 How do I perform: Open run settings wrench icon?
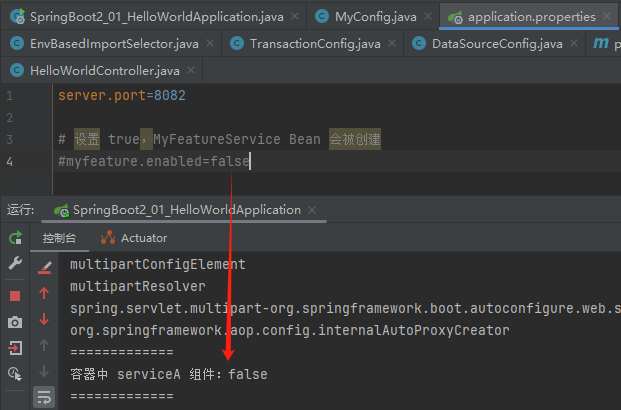coord(15,263)
